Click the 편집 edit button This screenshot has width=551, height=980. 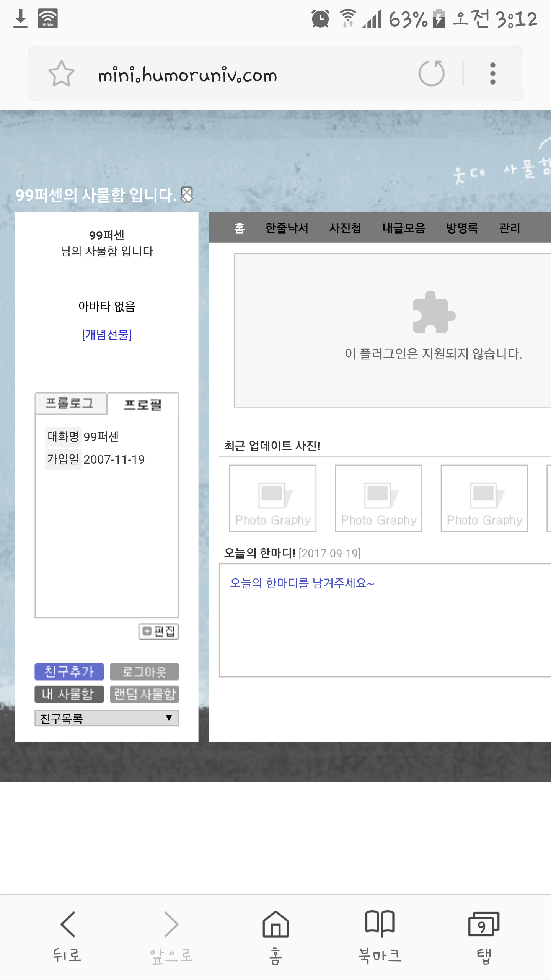(x=159, y=631)
